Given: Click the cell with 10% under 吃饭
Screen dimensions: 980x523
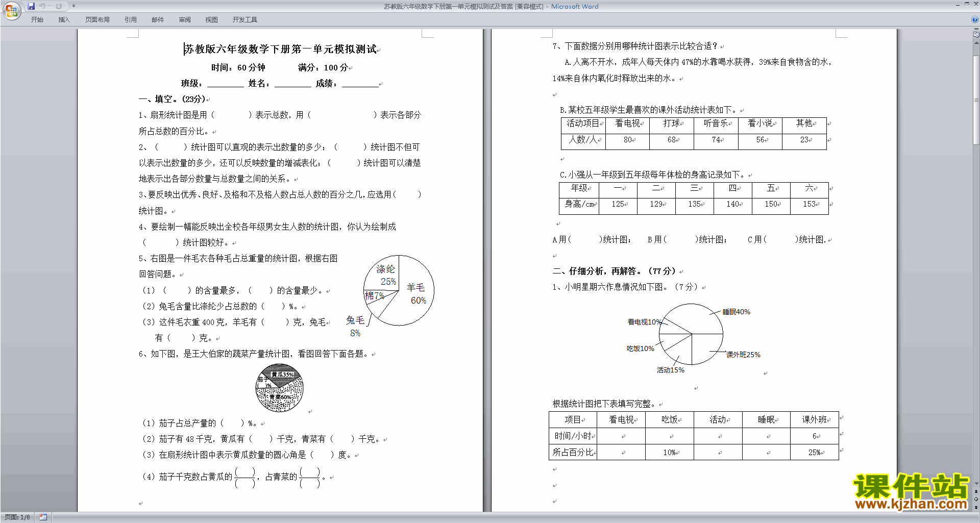Looking at the screenshot, I should tap(670, 453).
